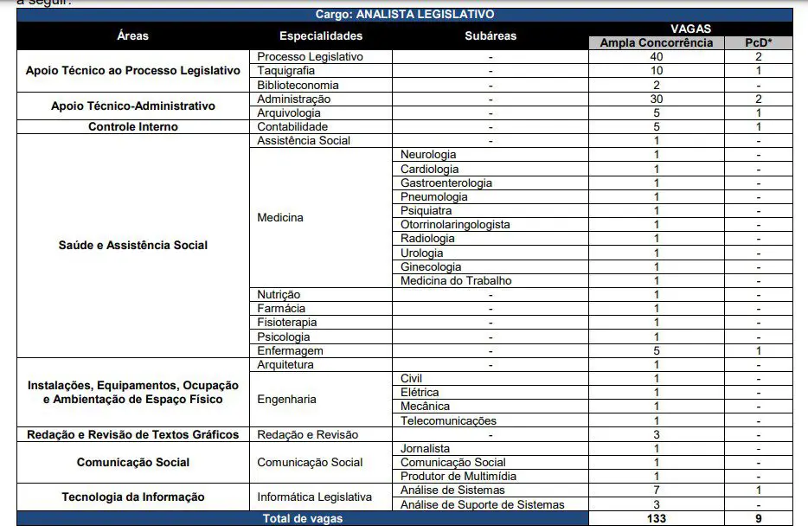Select the 'Controle Interno' area cell
The height and width of the screenshot is (532, 808).
click(x=133, y=127)
